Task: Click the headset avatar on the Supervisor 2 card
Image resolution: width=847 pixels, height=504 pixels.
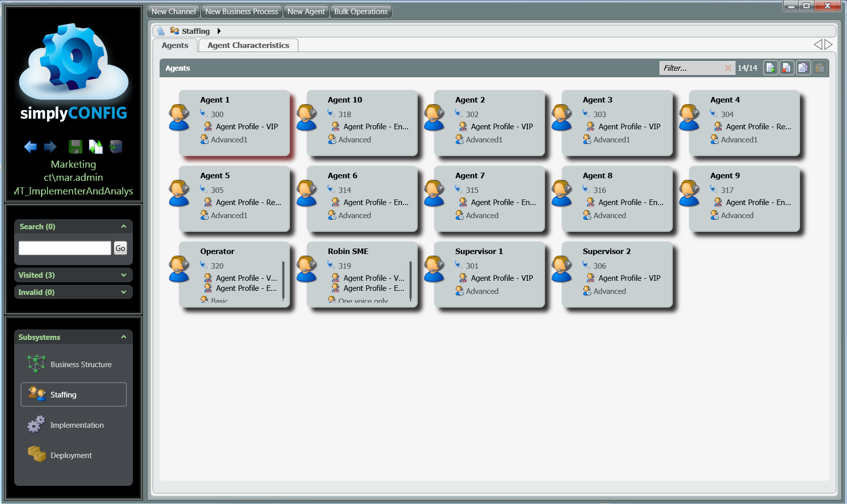Action: 562,269
